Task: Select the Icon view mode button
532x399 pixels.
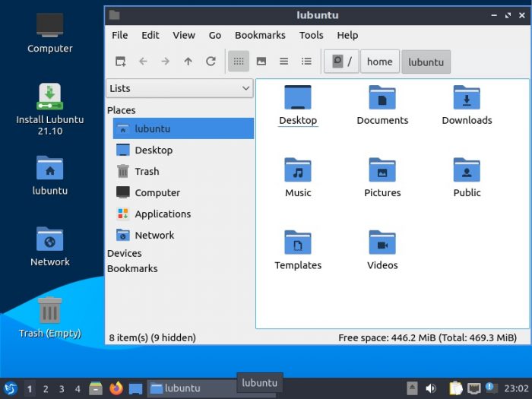Action: tap(239, 62)
